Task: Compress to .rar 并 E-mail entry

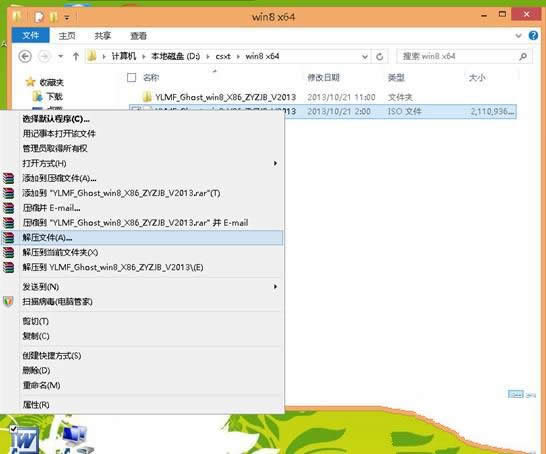Action: (135, 222)
